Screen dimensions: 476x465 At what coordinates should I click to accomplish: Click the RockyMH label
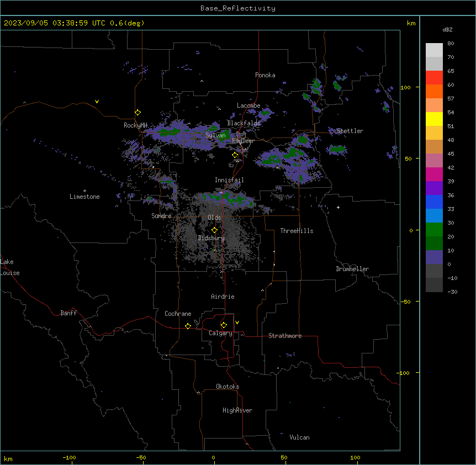click(135, 125)
